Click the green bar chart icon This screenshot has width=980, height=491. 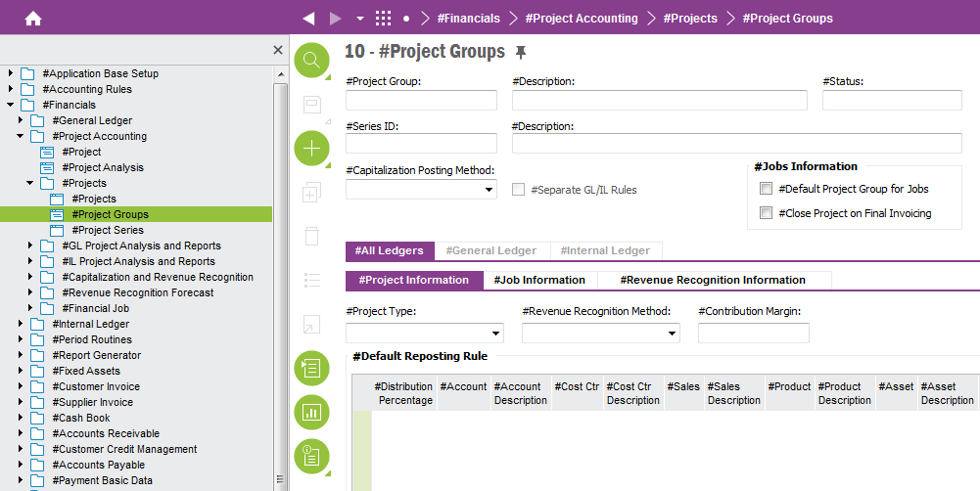point(312,413)
